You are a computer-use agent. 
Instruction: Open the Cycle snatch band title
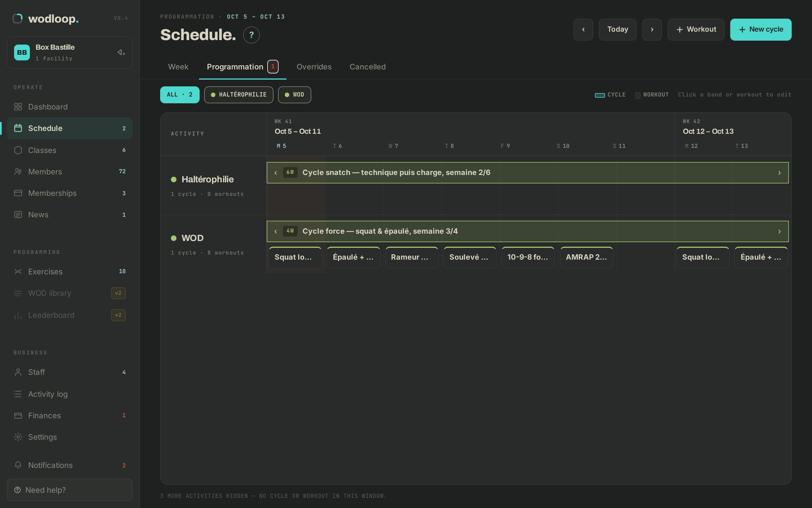[396, 172]
